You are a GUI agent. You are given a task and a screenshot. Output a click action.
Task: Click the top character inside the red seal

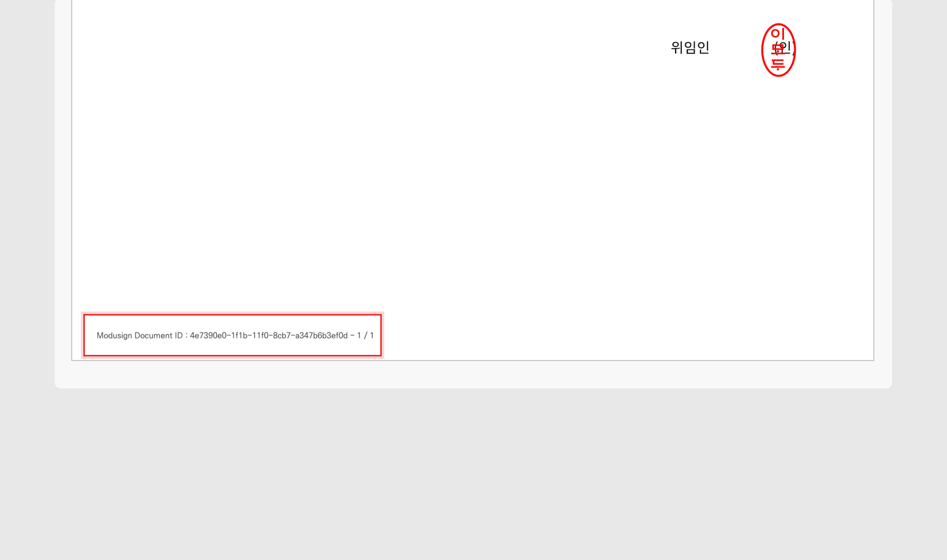(778, 34)
